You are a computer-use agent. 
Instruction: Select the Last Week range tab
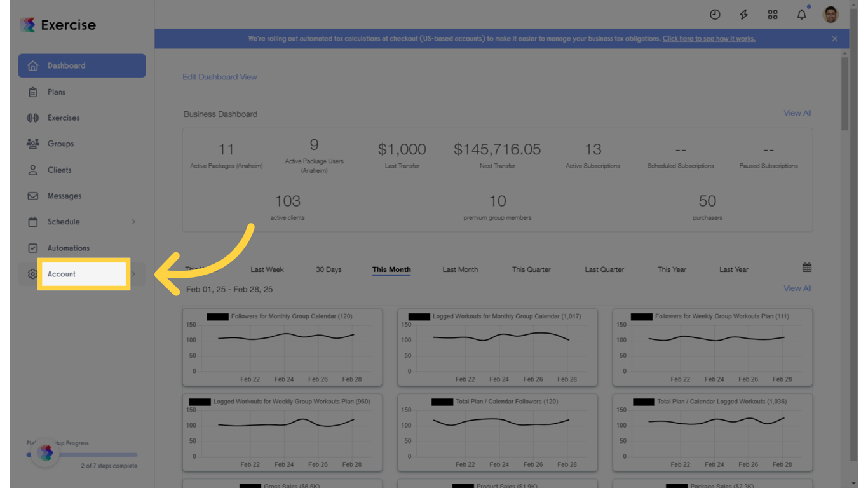tap(267, 269)
